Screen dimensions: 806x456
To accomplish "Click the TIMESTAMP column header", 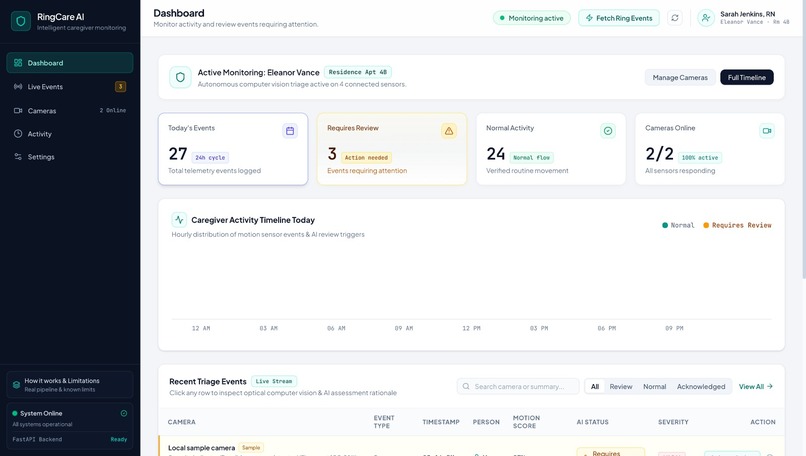I will click(x=441, y=422).
